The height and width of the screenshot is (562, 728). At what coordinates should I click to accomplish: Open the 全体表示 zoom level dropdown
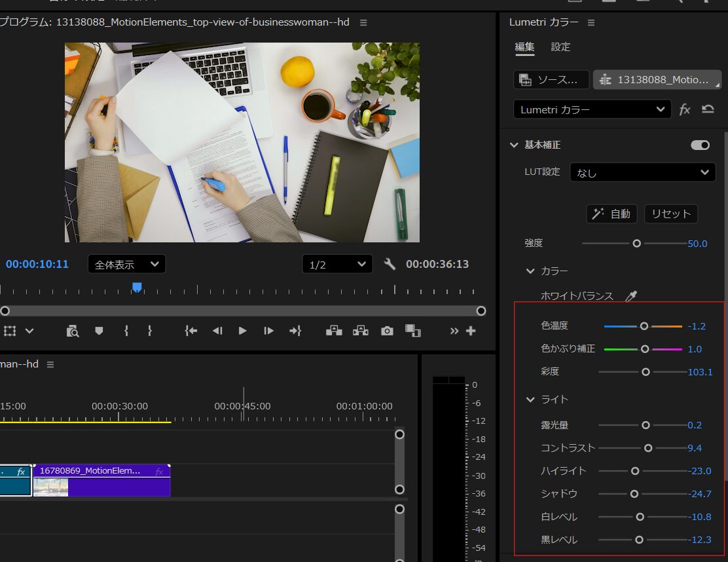126,265
